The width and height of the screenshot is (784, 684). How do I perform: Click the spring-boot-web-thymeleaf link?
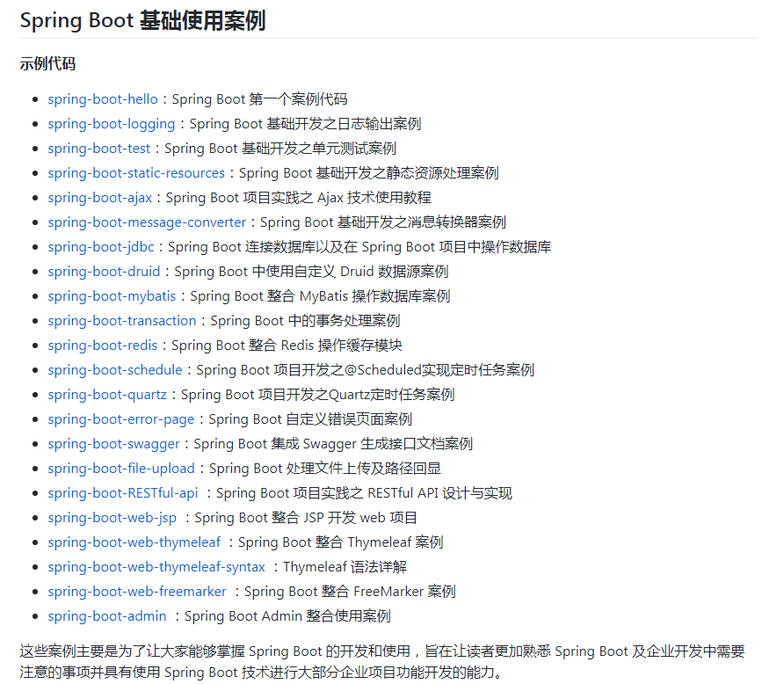134,542
